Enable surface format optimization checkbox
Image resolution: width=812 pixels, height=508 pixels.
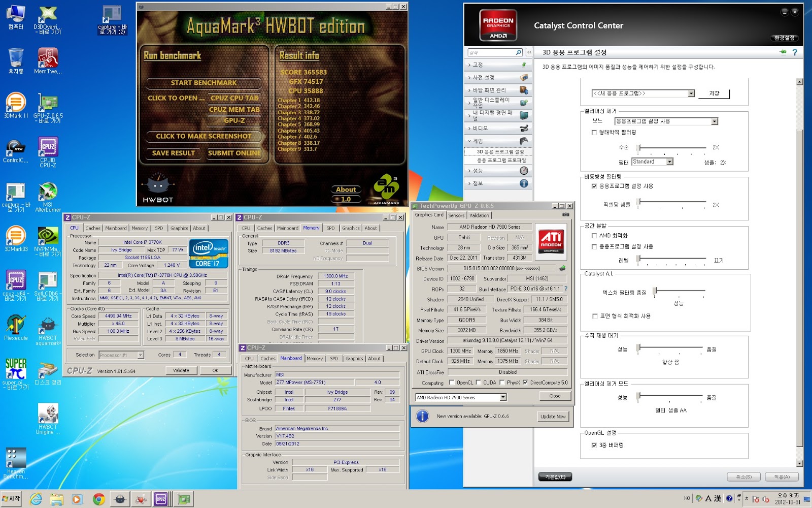click(x=595, y=316)
